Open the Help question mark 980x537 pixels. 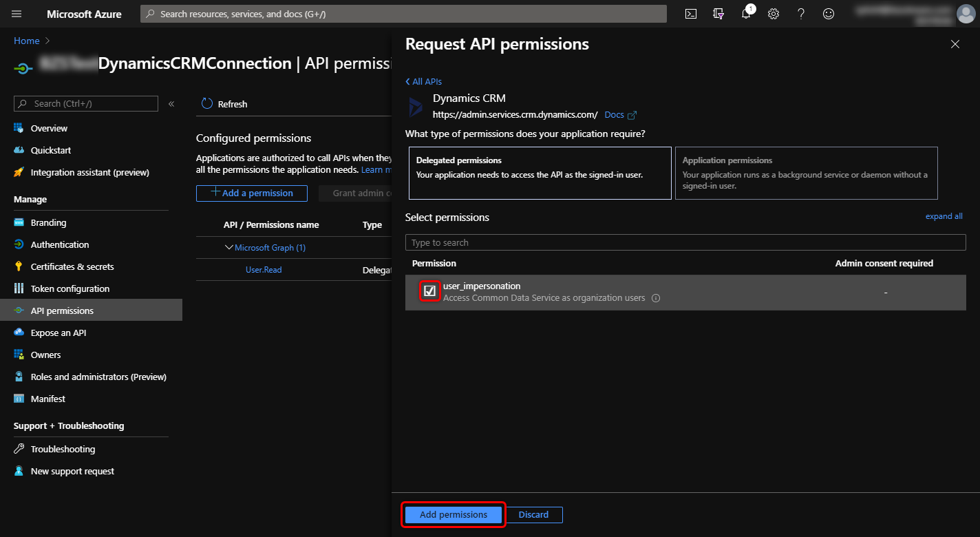click(801, 14)
